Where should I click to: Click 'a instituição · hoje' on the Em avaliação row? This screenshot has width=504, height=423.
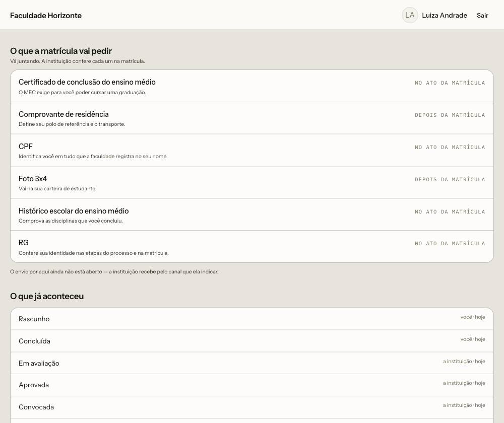click(x=464, y=362)
